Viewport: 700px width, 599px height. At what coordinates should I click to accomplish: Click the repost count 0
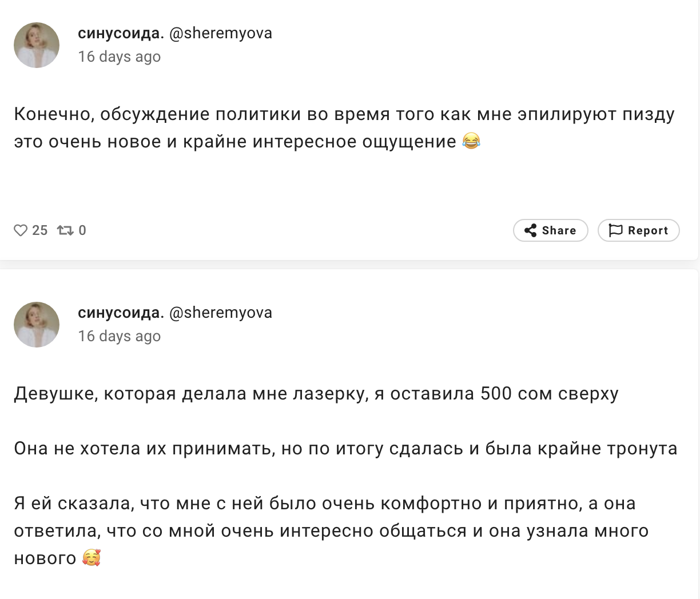(x=82, y=230)
